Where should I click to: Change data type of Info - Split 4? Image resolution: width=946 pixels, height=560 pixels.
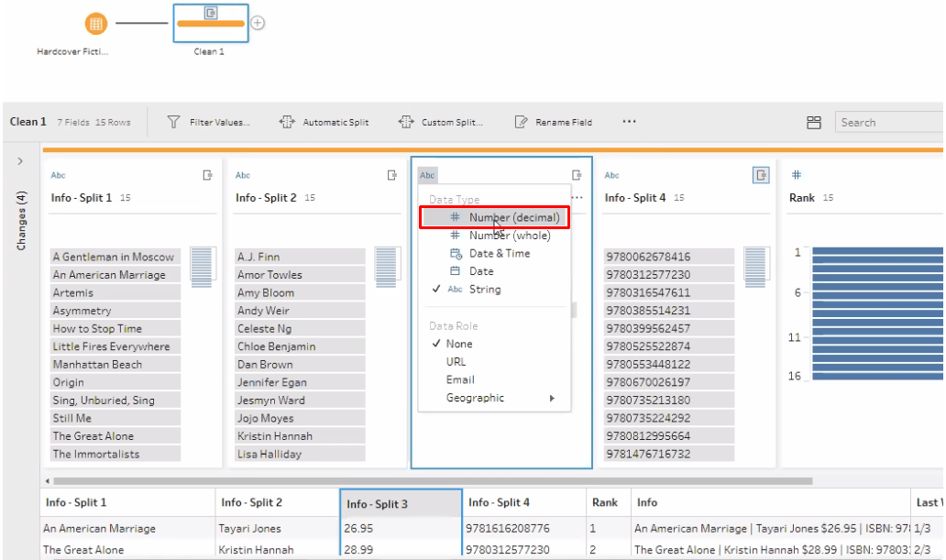tap(611, 175)
